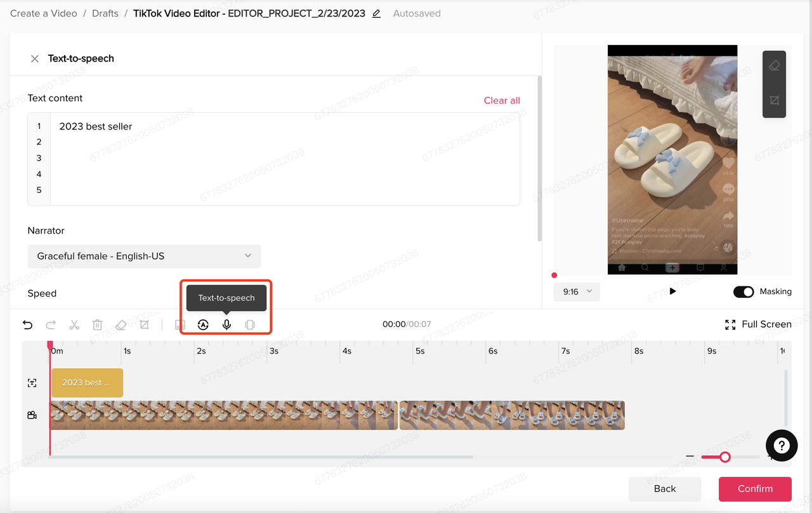Disable the Masking toggle

tap(743, 291)
